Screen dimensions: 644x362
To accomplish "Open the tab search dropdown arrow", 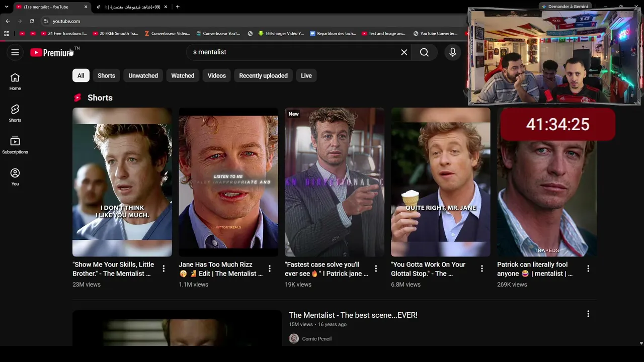I will [x=7, y=7].
